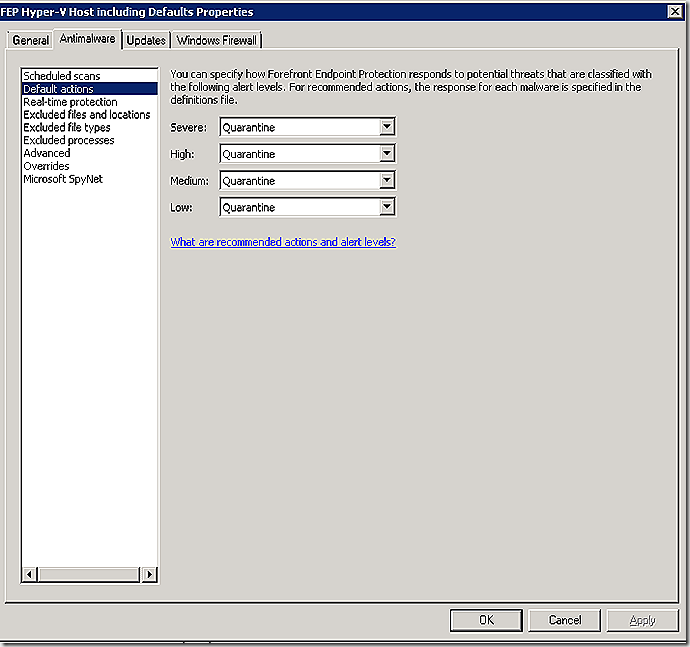Open the Advanced settings entry
The height and width of the screenshot is (647, 690).
[89, 153]
